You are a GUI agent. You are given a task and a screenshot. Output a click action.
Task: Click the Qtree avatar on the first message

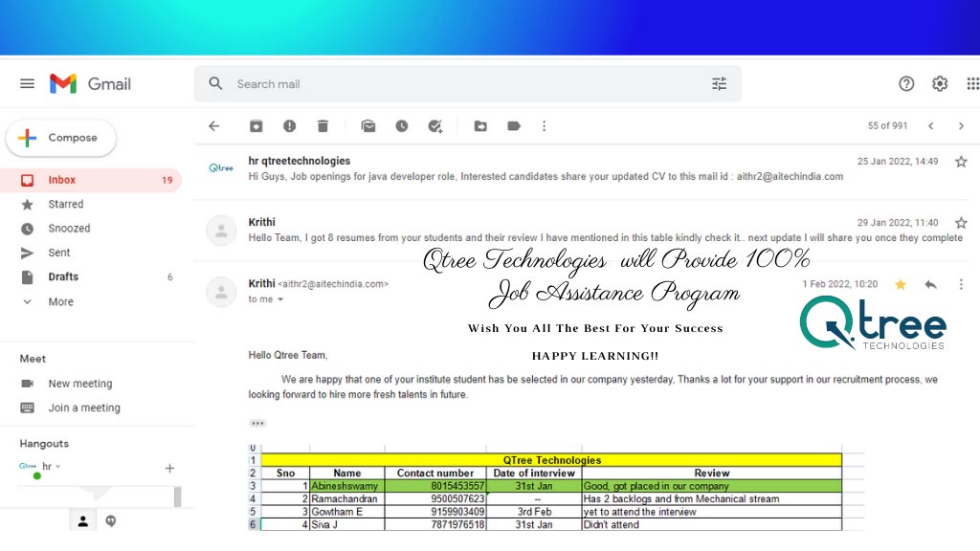(221, 168)
